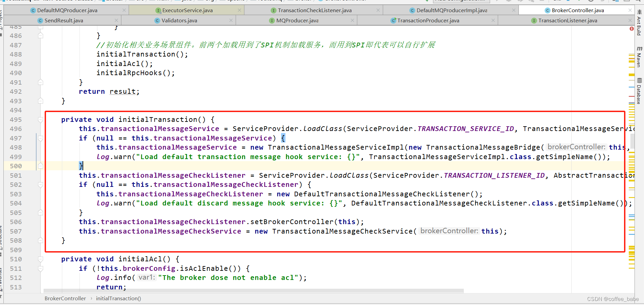Click the initialAcl(); call on line 489

point(125,64)
